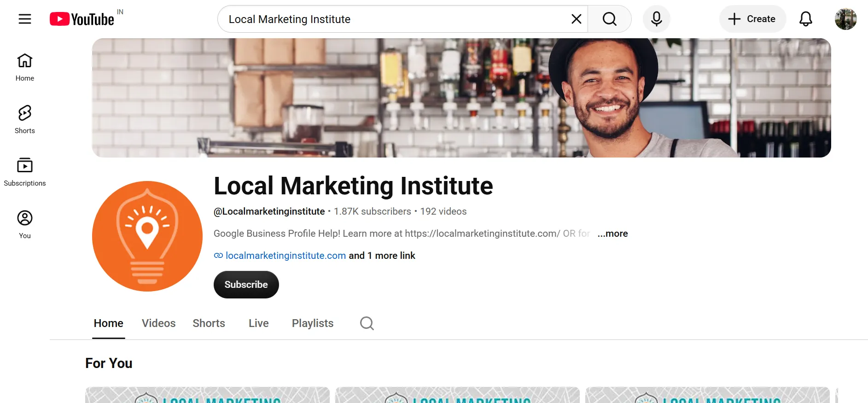Go to Home in sidebar
Screen dimensions: 868x403
tap(25, 67)
